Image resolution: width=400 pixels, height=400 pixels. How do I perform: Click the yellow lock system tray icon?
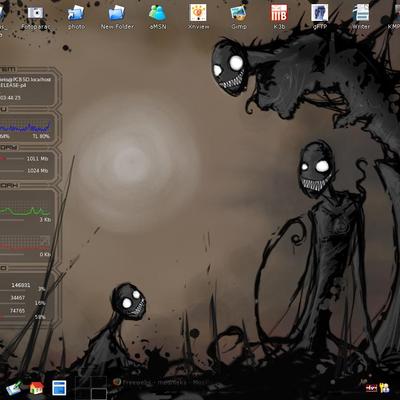[385, 388]
